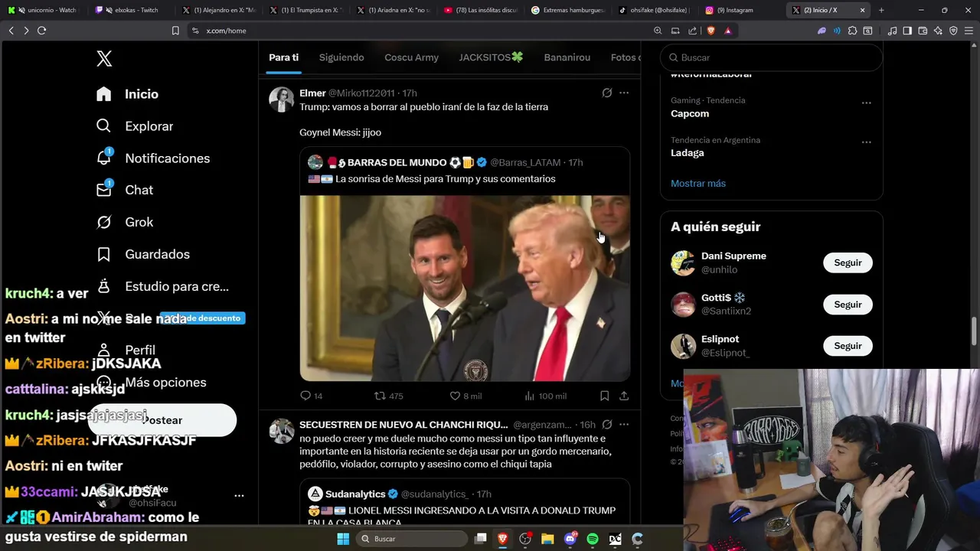This screenshot has width=980, height=551.
Task: Open File Explorer from the taskbar
Action: click(547, 539)
